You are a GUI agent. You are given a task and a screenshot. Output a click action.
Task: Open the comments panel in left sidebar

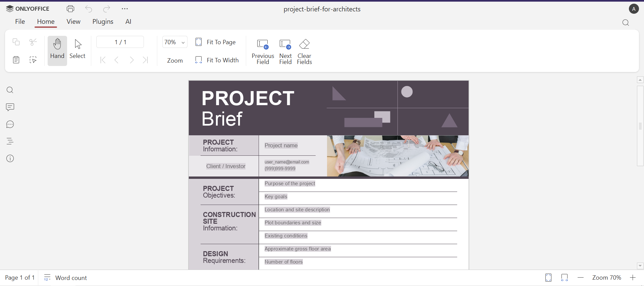tap(10, 107)
